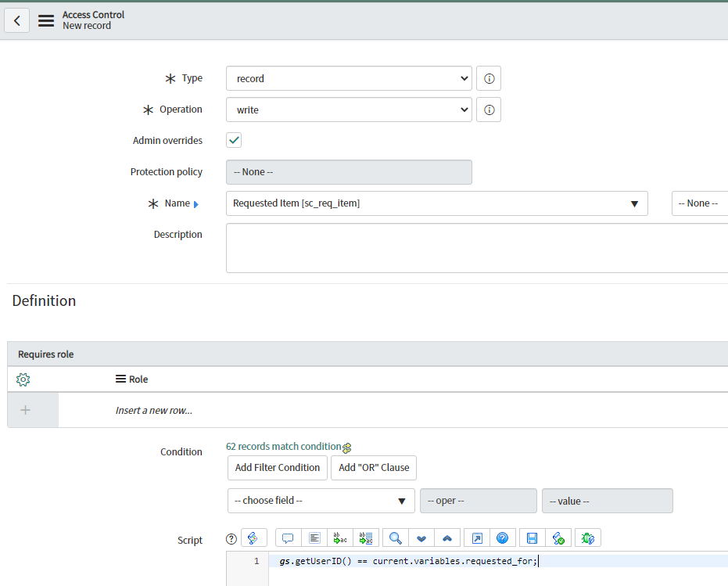Toggle full screen script editor
The image size is (728, 586).
pyautogui.click(x=477, y=538)
